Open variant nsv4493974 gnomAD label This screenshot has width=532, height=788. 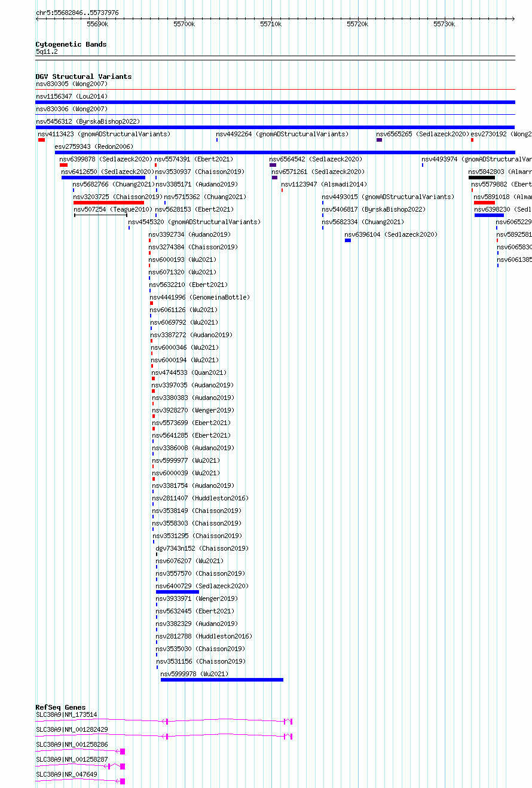tap(476, 159)
